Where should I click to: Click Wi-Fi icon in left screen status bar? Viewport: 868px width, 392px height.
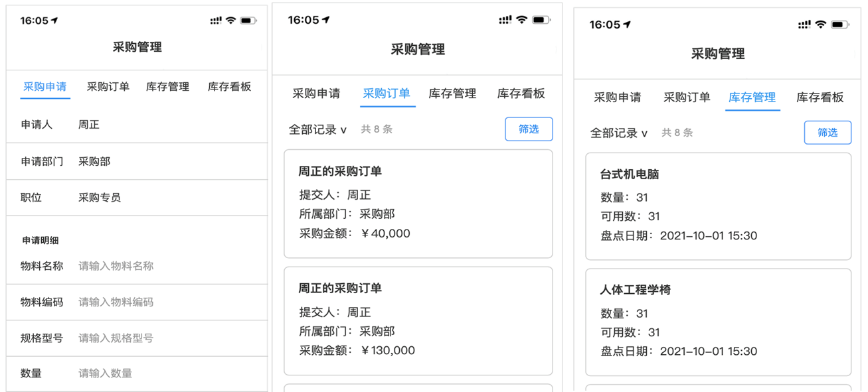(230, 21)
